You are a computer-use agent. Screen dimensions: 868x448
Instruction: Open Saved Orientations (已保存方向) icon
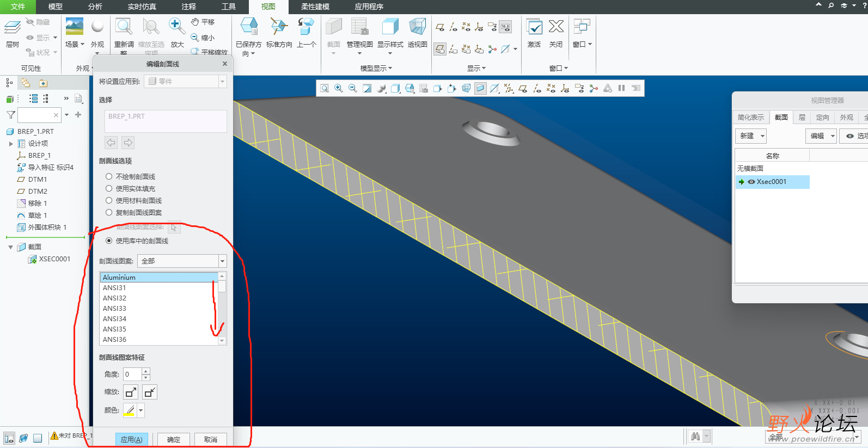[x=249, y=26]
